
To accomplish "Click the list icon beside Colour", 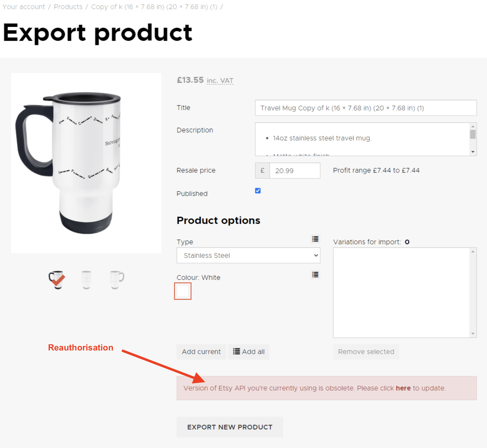I will (x=315, y=275).
